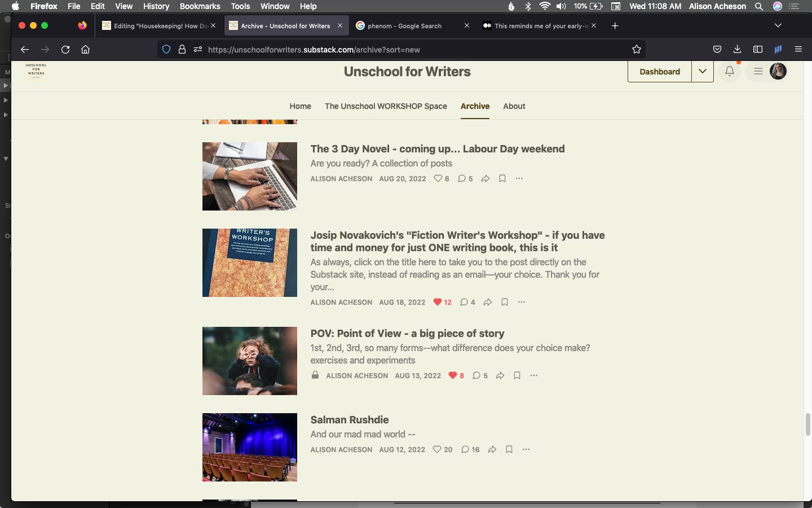812x508 pixels.
Task: Open the notifications bell
Action: pyautogui.click(x=730, y=72)
